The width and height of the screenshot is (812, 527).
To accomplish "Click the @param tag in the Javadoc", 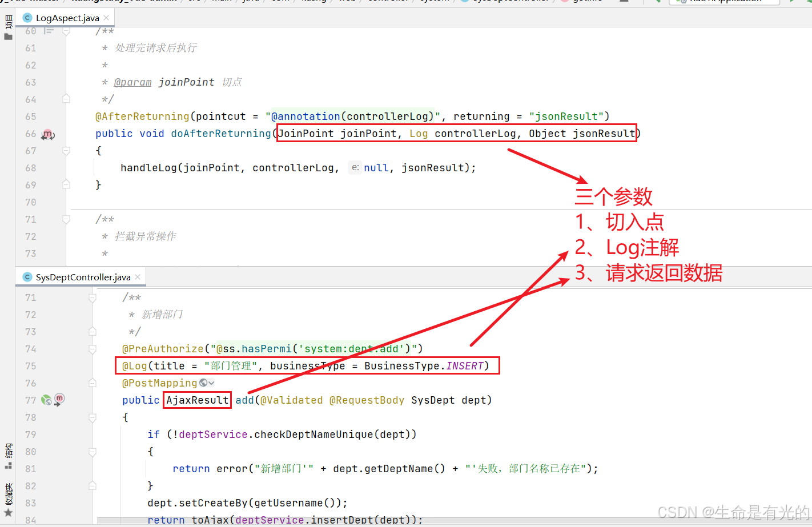I will click(133, 82).
